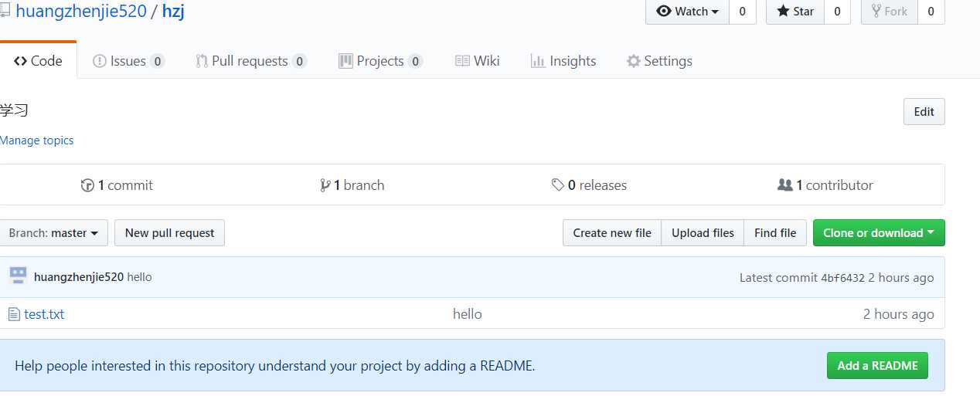Click the Pull requests icon
This screenshot has width=980, height=396.
pyautogui.click(x=202, y=61)
